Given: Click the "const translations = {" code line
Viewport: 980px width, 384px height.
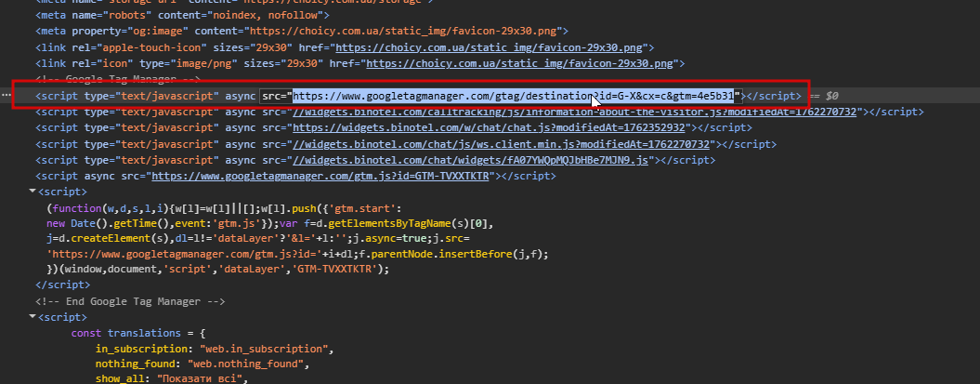Looking at the screenshot, I should point(138,333).
